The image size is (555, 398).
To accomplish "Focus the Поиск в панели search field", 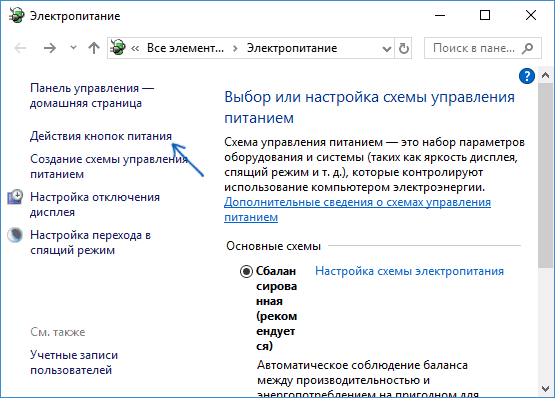I will coord(483,48).
